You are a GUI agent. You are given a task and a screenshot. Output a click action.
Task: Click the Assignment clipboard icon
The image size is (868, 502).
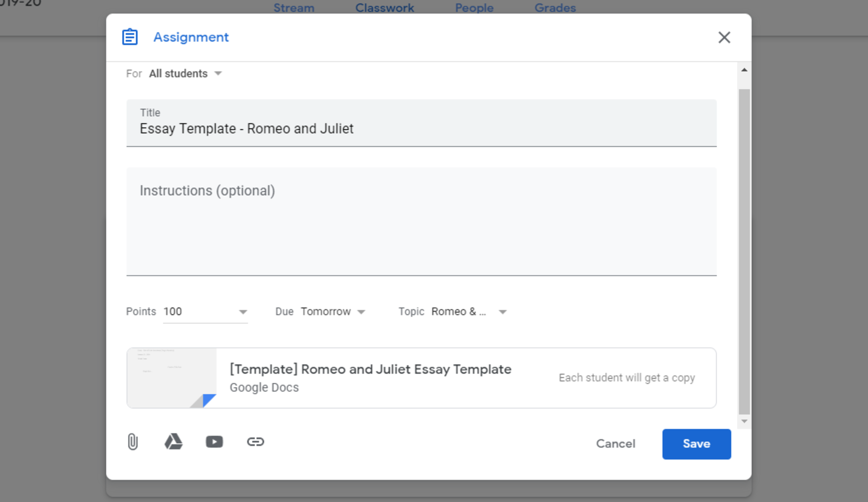pos(130,37)
